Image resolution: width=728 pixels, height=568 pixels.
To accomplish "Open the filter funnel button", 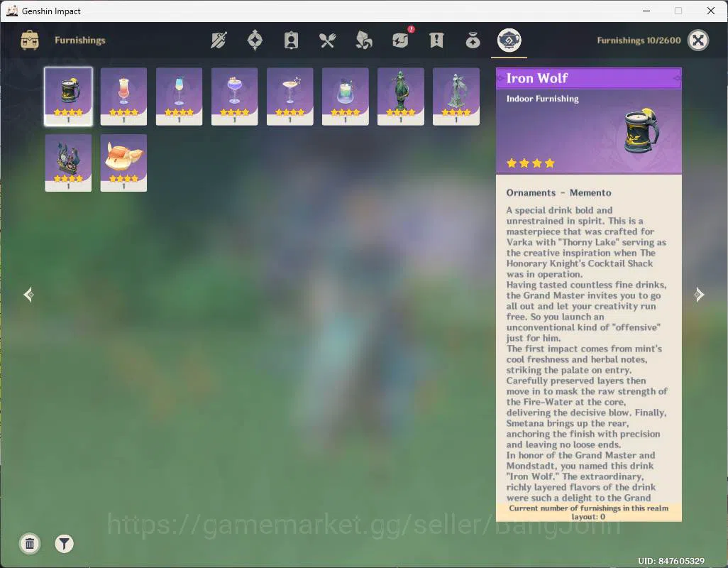I will coord(64,543).
